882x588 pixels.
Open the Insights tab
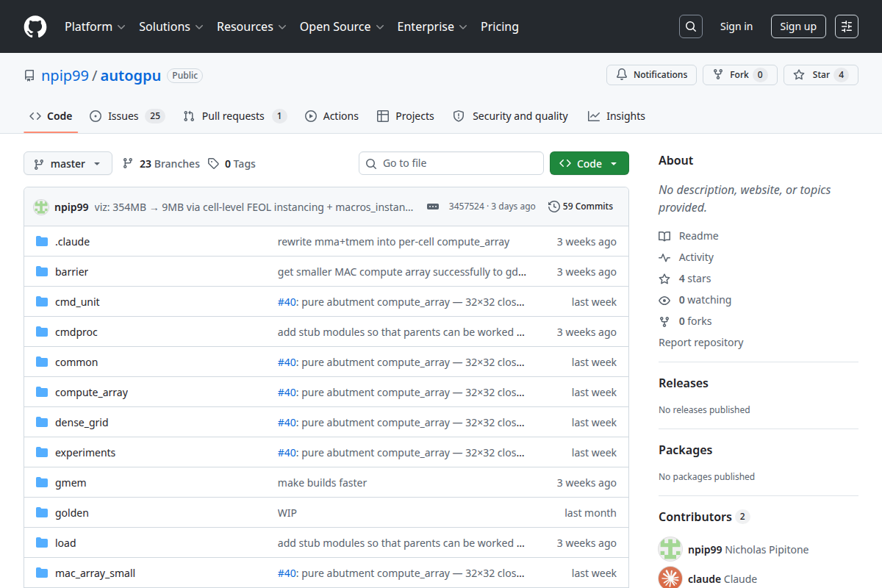[x=617, y=116]
